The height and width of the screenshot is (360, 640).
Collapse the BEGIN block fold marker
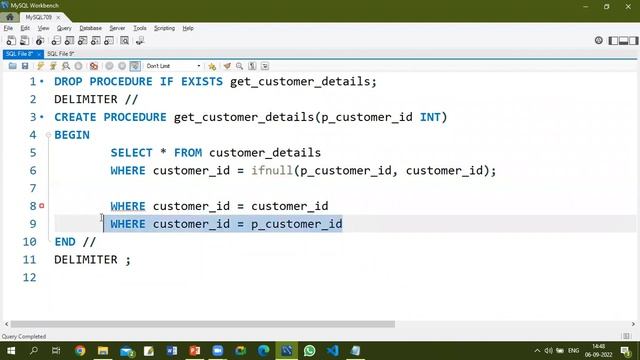48,135
